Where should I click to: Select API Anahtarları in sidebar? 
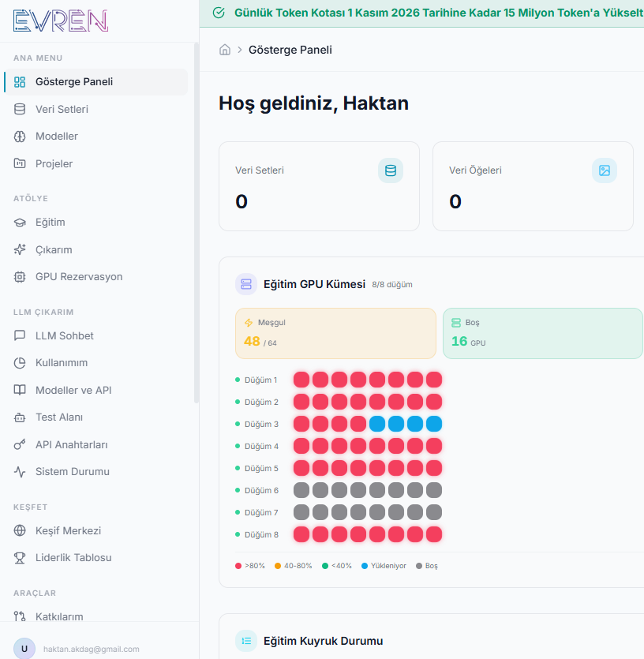tap(96, 444)
